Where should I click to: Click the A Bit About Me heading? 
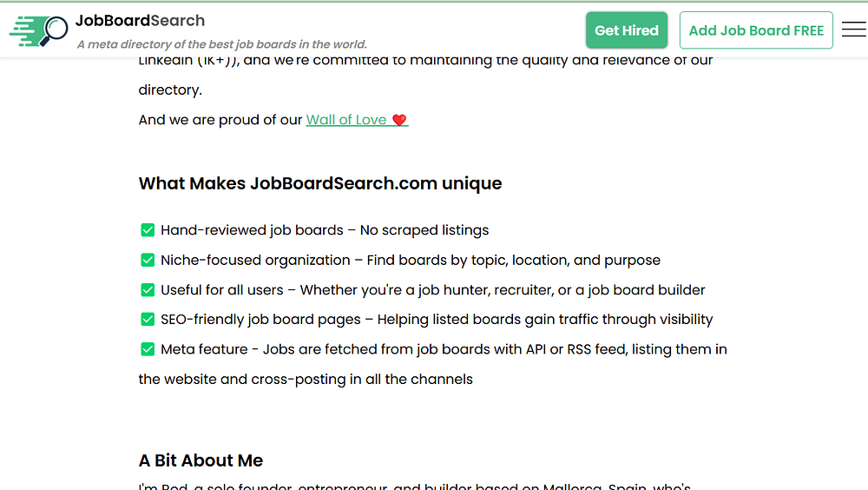(201, 460)
